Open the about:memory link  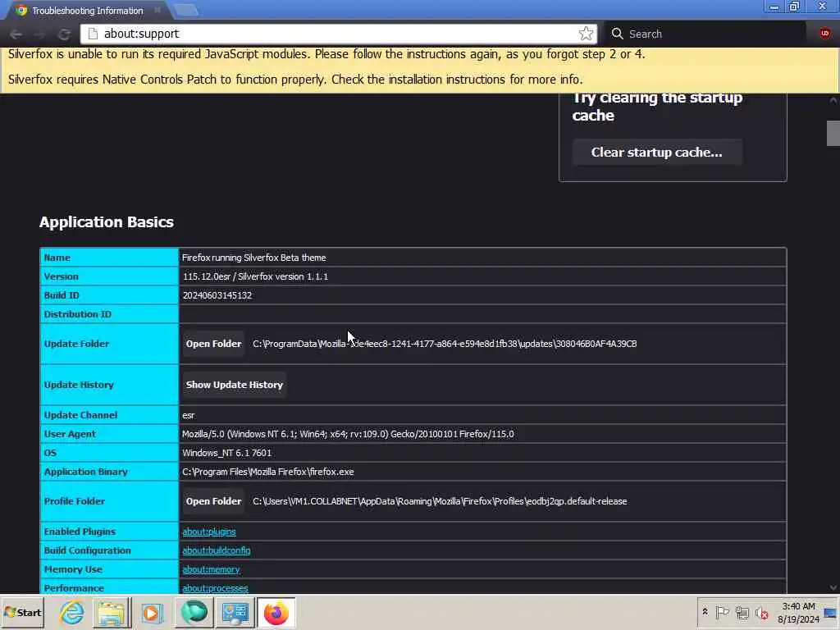coord(211,569)
